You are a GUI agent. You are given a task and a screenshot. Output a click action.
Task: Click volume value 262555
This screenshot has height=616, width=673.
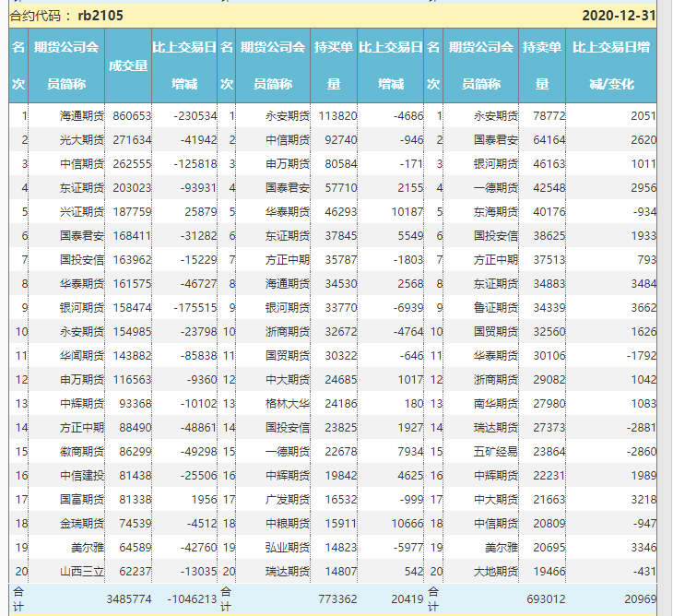pyautogui.click(x=132, y=164)
